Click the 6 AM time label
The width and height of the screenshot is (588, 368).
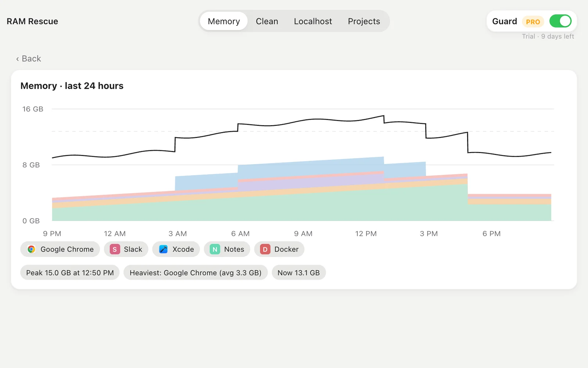point(240,234)
